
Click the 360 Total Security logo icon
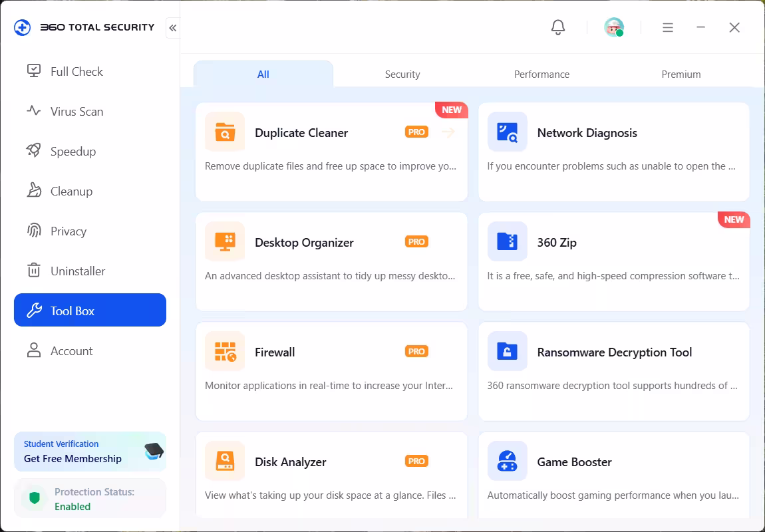tap(22, 27)
